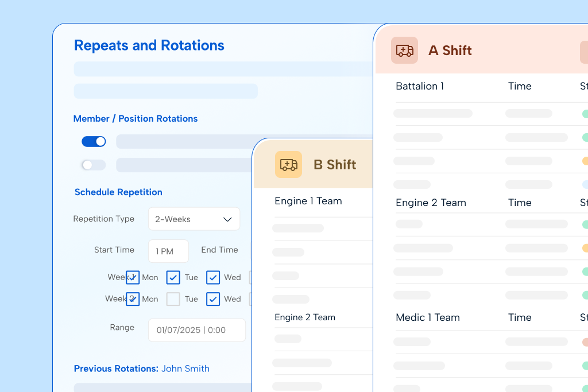The height and width of the screenshot is (392, 588).
Task: Uncheck the Week 1 Tue checkbox
Action: pyautogui.click(x=173, y=278)
